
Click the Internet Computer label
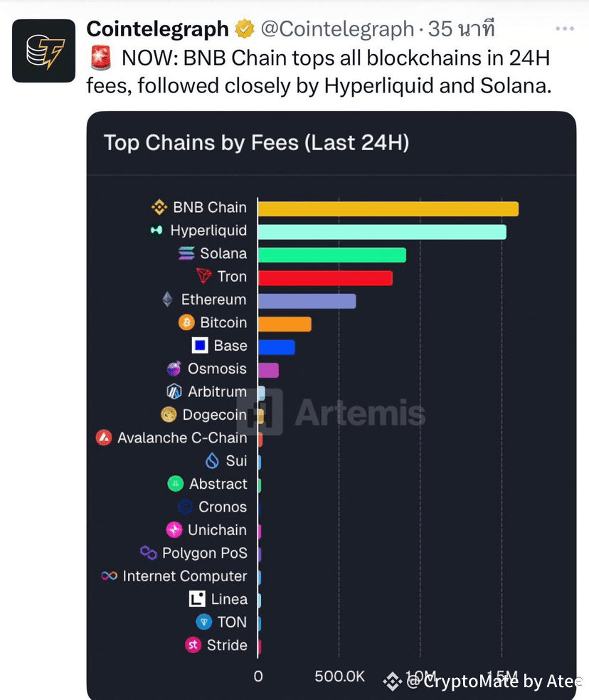[184, 576]
